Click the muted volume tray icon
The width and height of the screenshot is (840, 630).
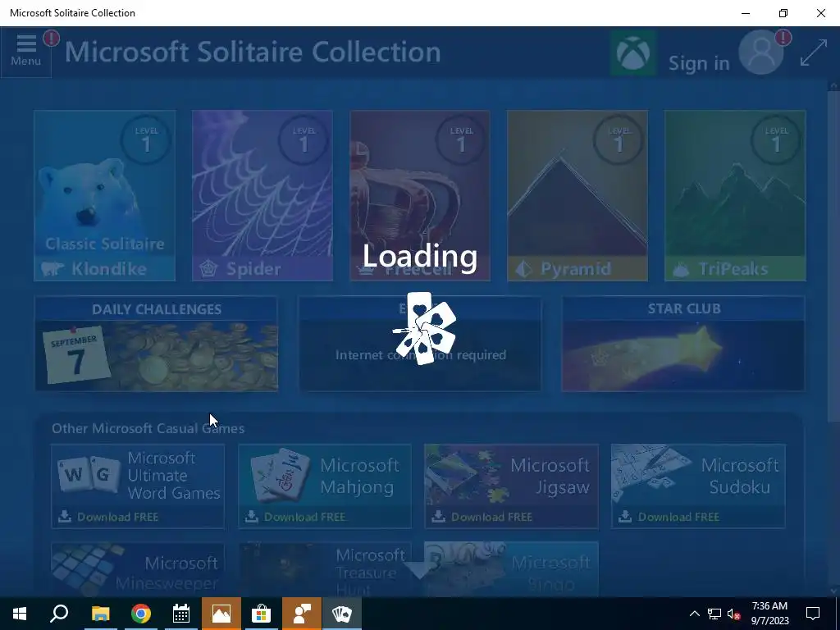[x=733, y=614]
